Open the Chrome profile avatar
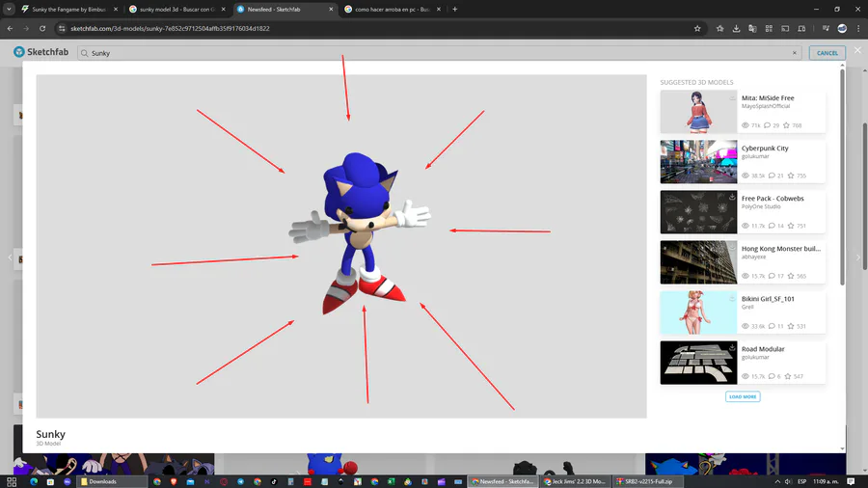The width and height of the screenshot is (868, 488). tap(842, 28)
